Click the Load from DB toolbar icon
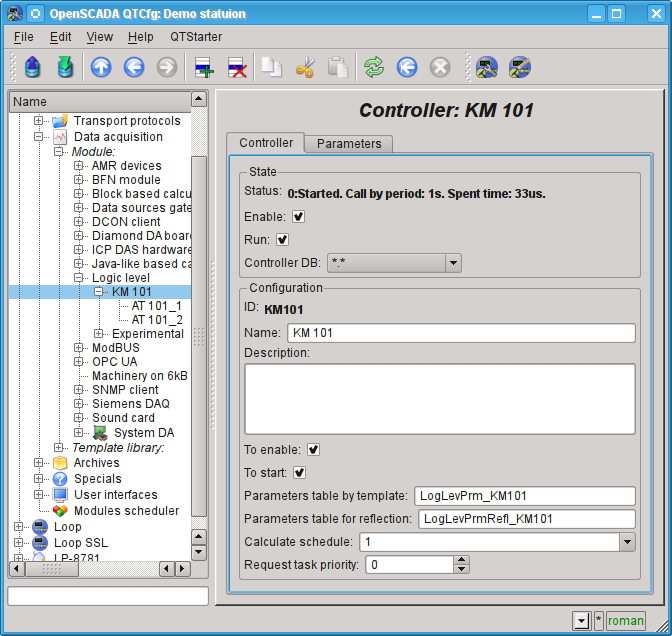Image resolution: width=672 pixels, height=636 pixels. [x=34, y=68]
